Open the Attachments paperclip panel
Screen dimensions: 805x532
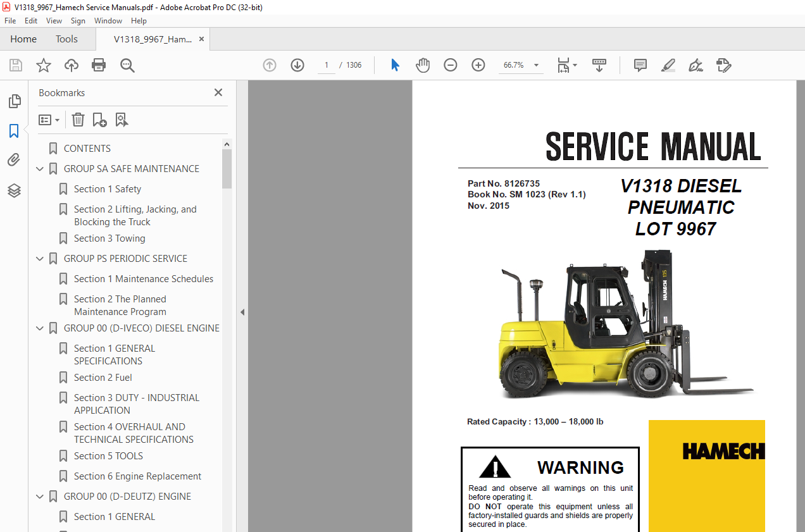click(14, 160)
